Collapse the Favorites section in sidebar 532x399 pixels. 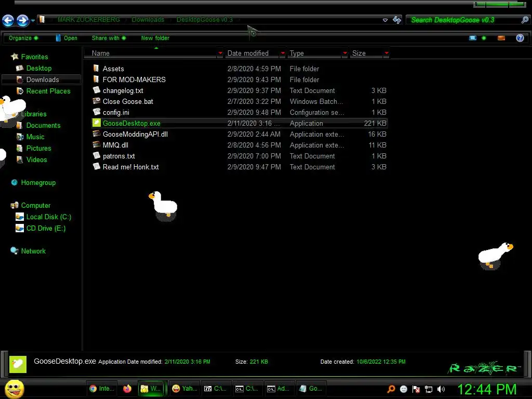point(29,57)
